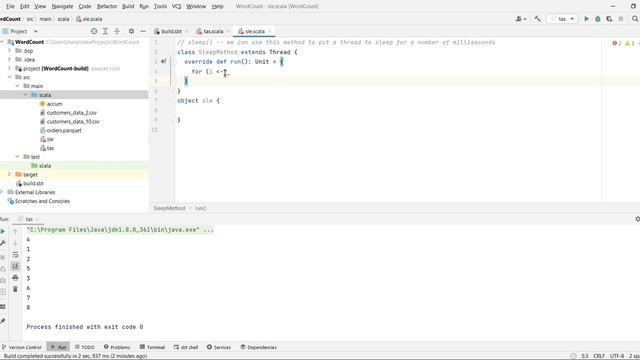
Task: Select orders.parquet file
Action: 64,131
